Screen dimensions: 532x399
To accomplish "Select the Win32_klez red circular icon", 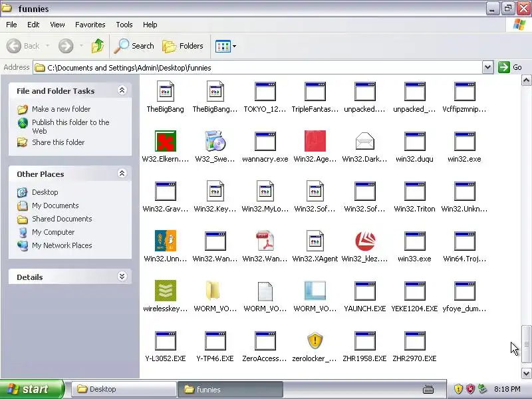I will coord(364,241).
